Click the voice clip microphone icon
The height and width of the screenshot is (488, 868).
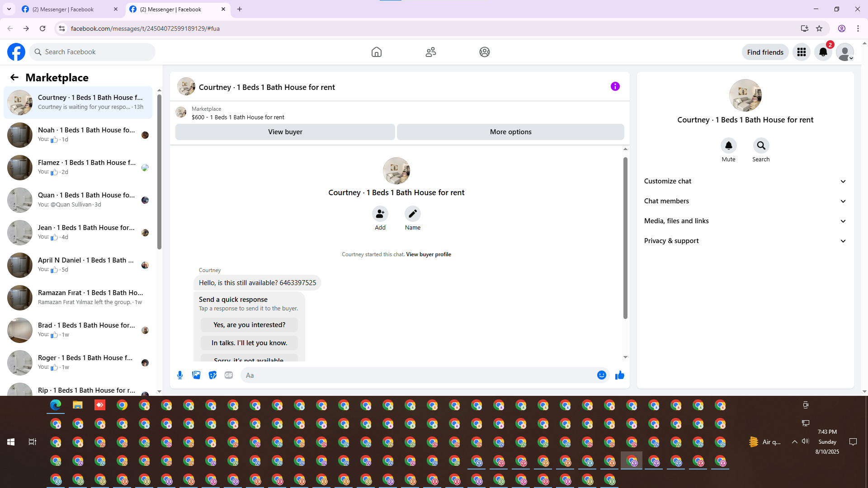(x=180, y=375)
